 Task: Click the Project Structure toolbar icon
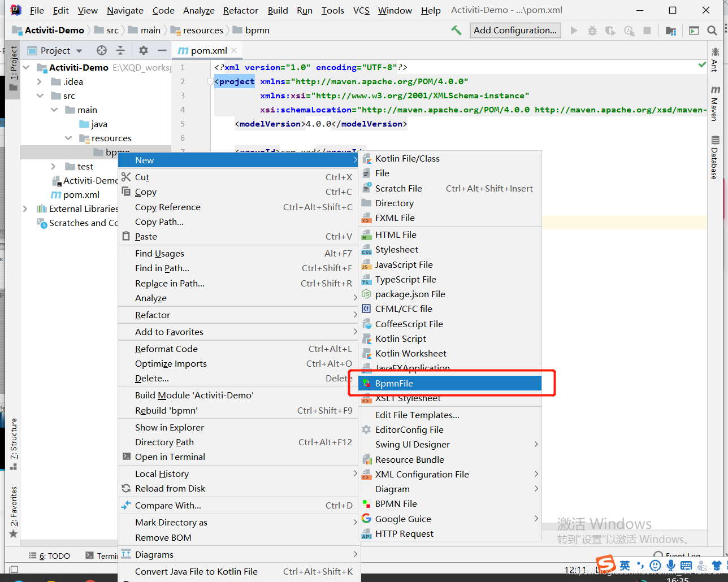(671, 31)
